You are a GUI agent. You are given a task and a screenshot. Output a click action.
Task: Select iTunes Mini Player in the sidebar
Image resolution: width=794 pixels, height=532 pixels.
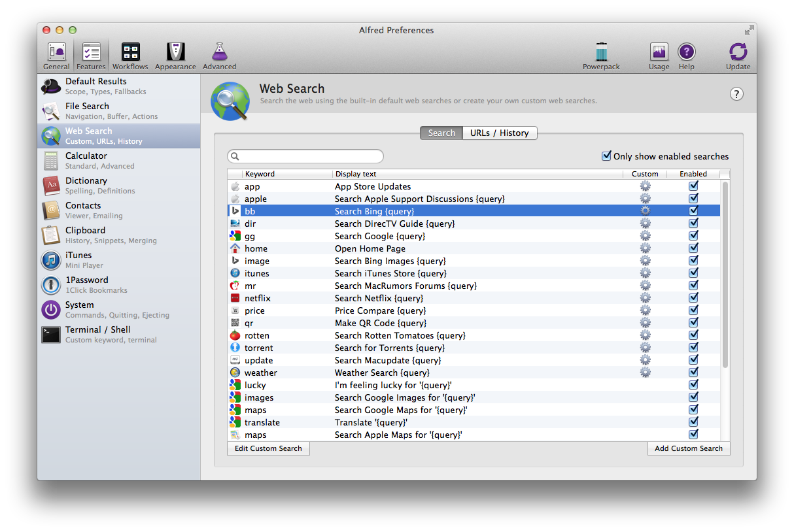click(118, 260)
